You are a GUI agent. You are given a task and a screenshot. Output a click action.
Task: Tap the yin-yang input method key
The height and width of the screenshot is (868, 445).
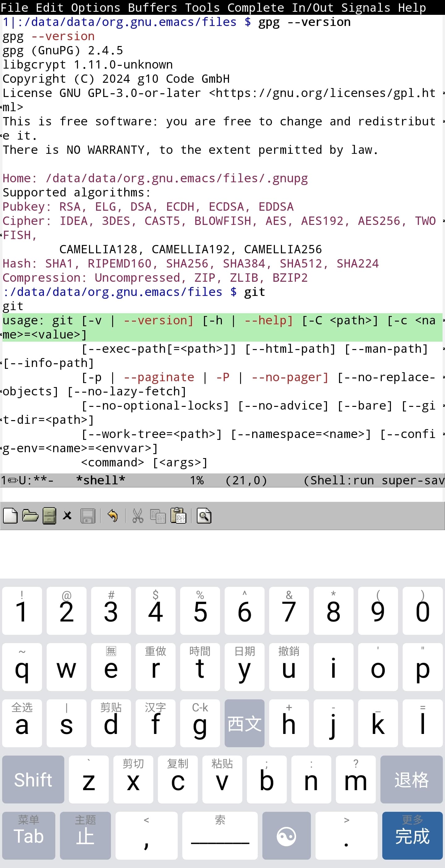(x=286, y=836)
